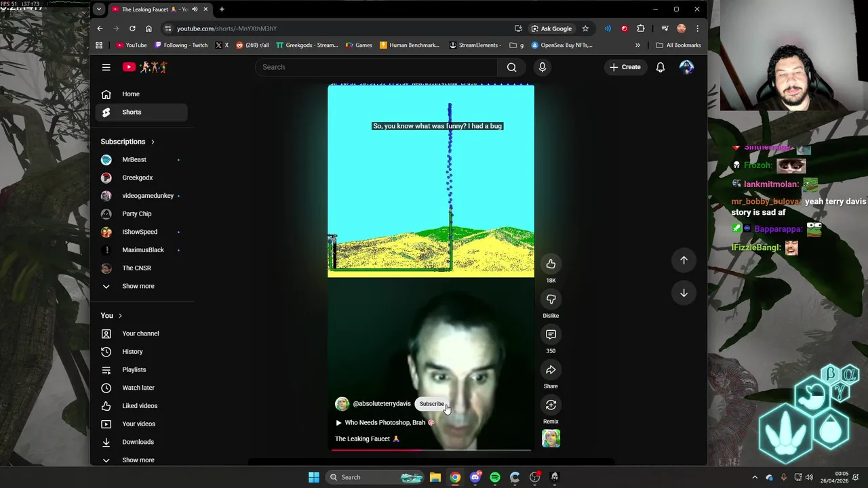Viewport: 868px width, 488px height.
Task: Go back in Chrome
Action: coord(100,28)
